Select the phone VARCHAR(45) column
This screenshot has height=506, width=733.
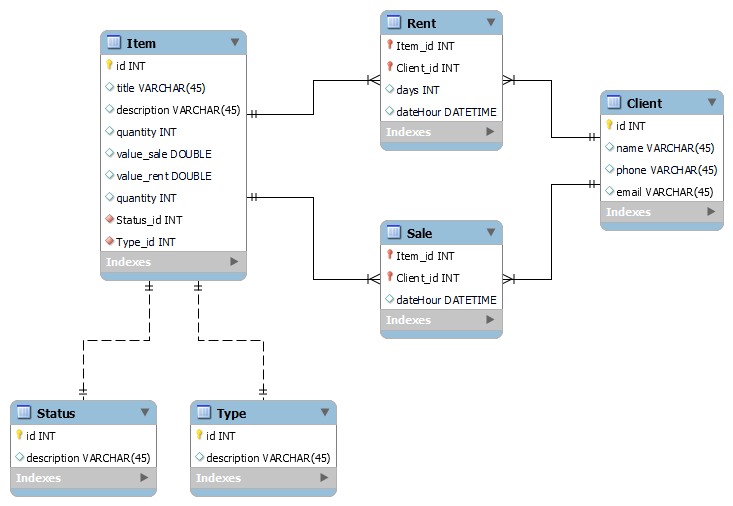[x=662, y=170]
